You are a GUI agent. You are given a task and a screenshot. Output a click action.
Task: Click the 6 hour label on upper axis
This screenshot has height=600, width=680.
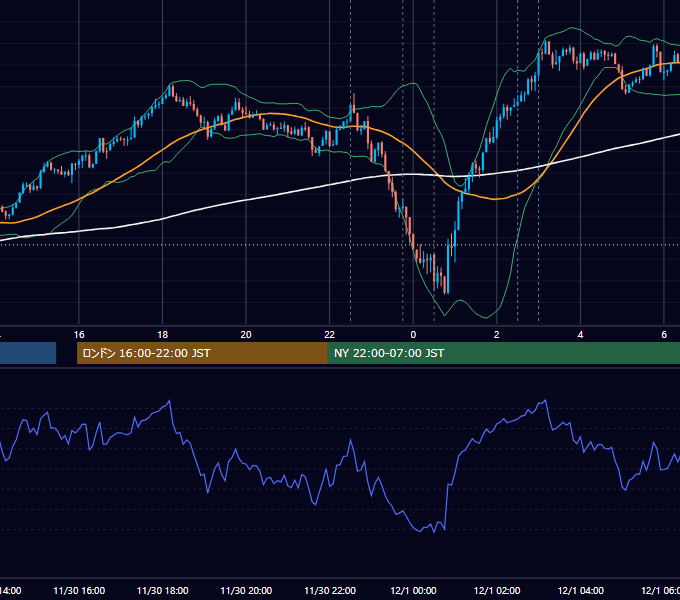coord(664,335)
